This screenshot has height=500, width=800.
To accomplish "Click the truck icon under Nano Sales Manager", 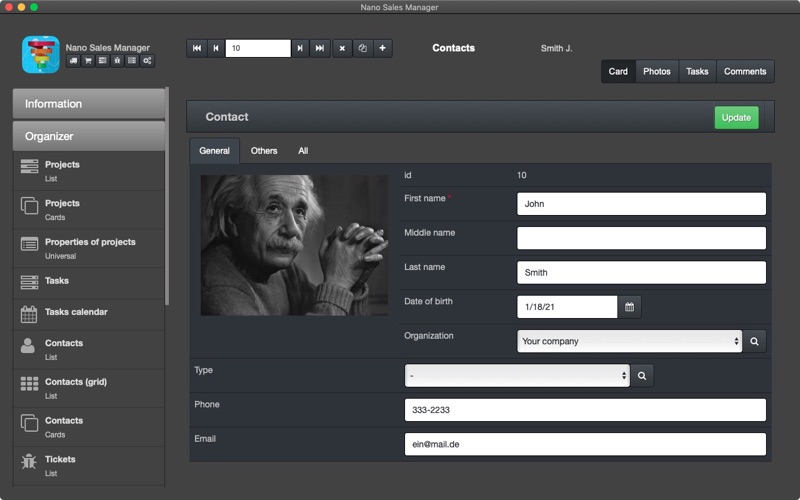I will (x=73, y=61).
